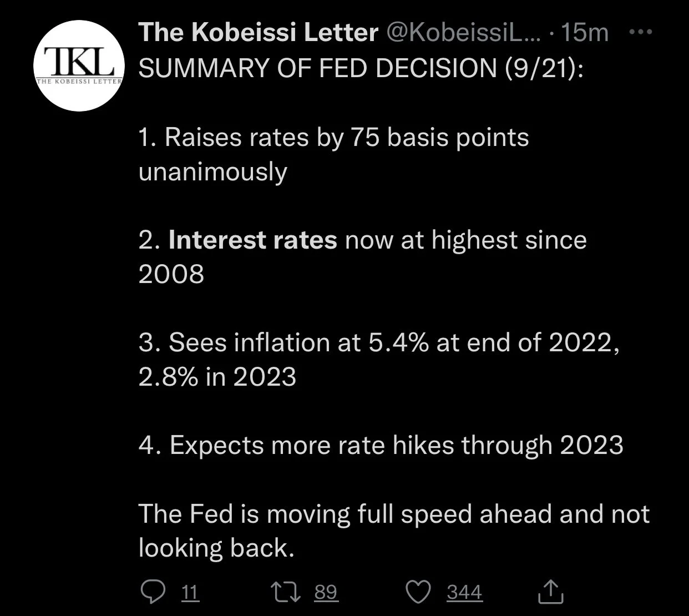The height and width of the screenshot is (616, 689).
Task: Open the 15m timestamp permalink
Action: [x=585, y=33]
